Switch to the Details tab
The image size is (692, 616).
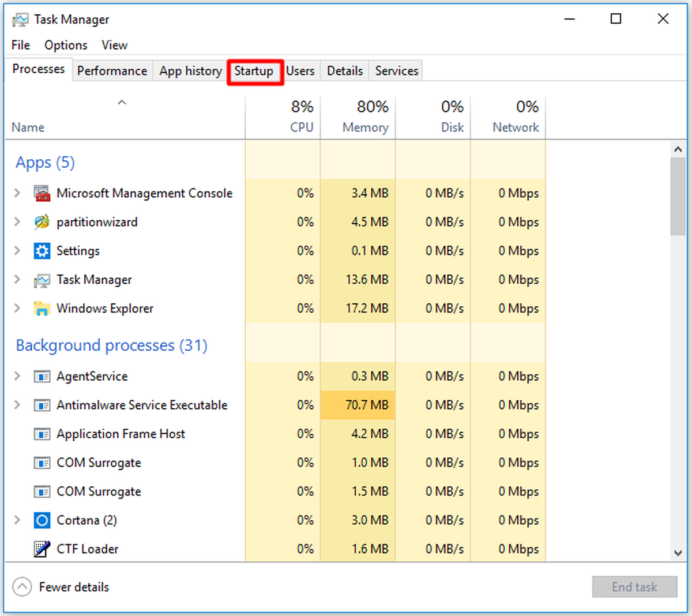(x=345, y=71)
